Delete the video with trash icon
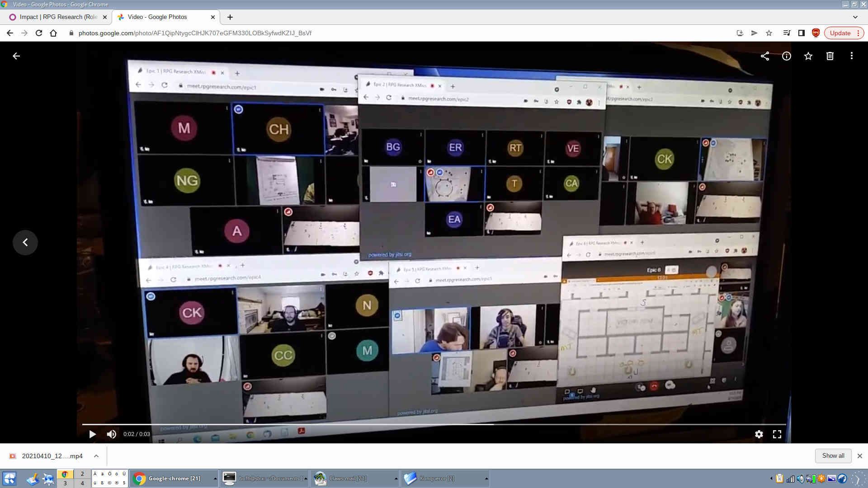This screenshot has width=868, height=488. pos(830,56)
